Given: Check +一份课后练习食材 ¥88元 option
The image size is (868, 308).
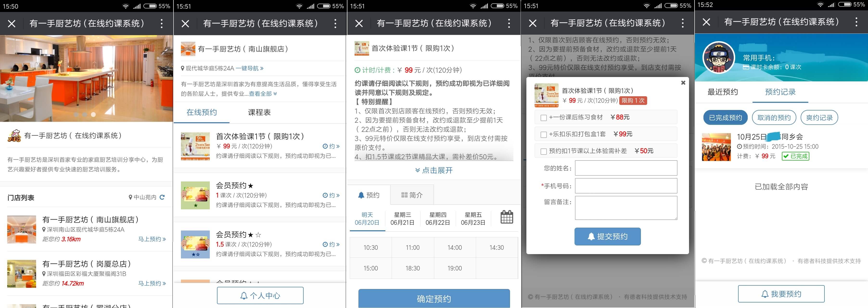Looking at the screenshot, I should 543,118.
